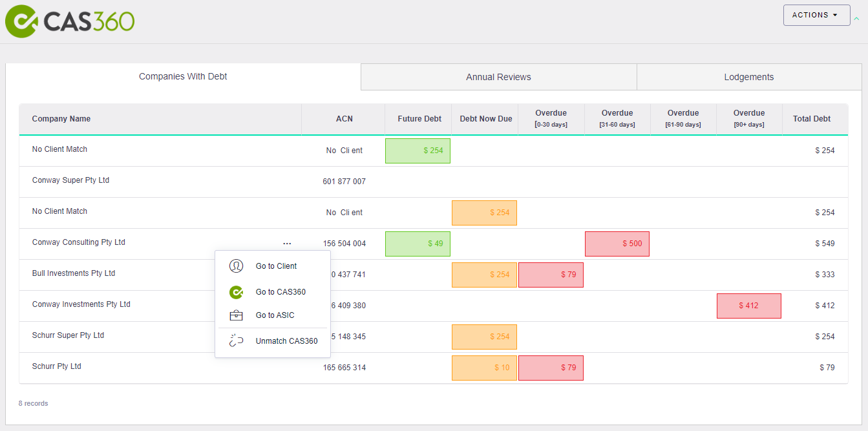Select the $ 412 Total Debt value
This screenshot has height=431, width=868.
pyautogui.click(x=825, y=306)
